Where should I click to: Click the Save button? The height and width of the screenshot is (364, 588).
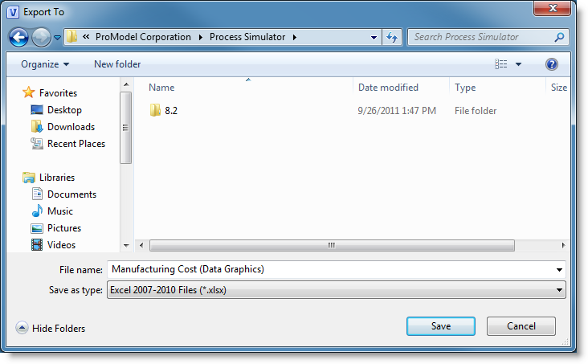coord(441,326)
